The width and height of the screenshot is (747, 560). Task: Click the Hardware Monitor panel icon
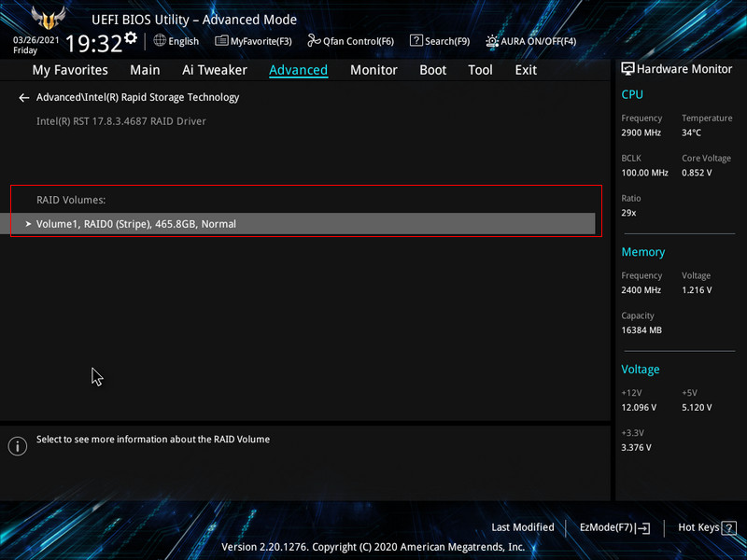click(x=627, y=69)
